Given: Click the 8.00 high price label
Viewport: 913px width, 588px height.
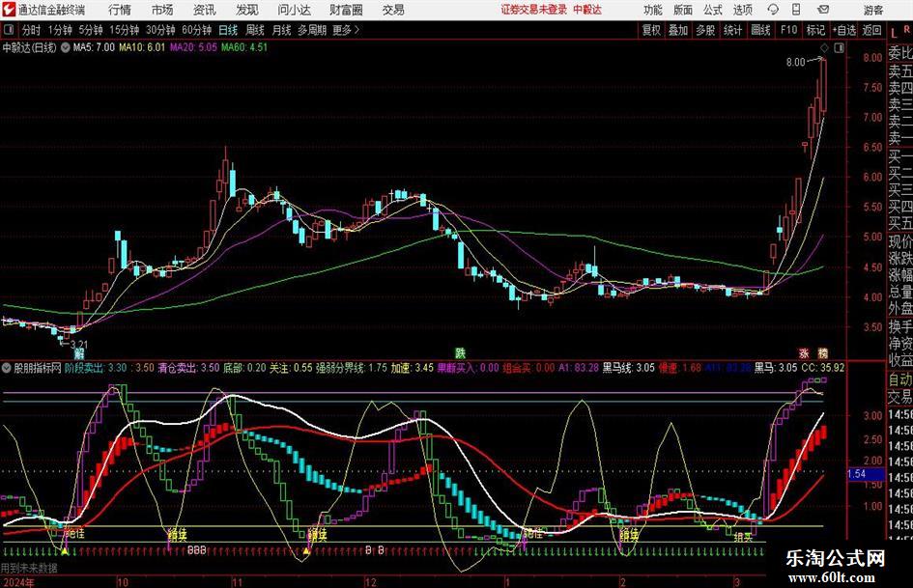Looking at the screenshot, I should pyautogui.click(x=795, y=62).
